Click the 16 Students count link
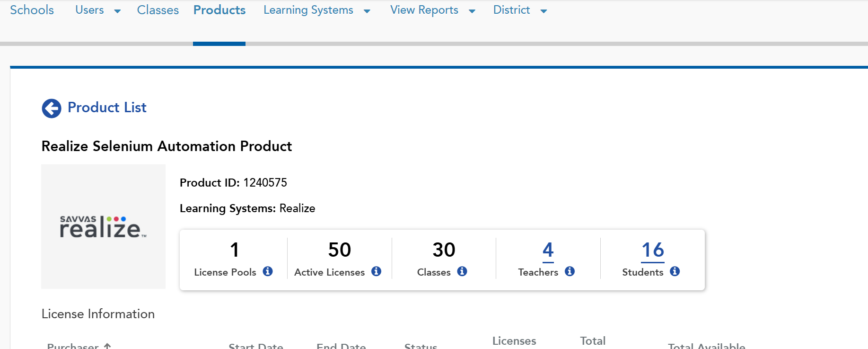 click(x=652, y=250)
